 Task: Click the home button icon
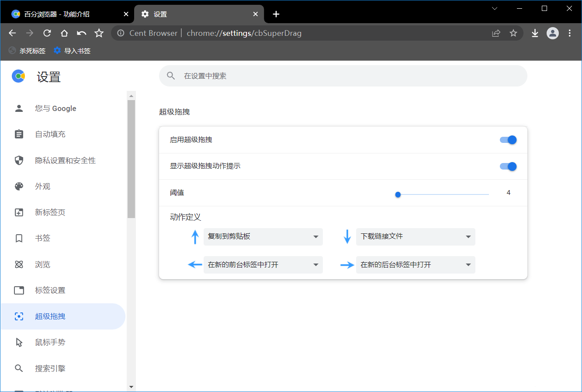click(64, 33)
